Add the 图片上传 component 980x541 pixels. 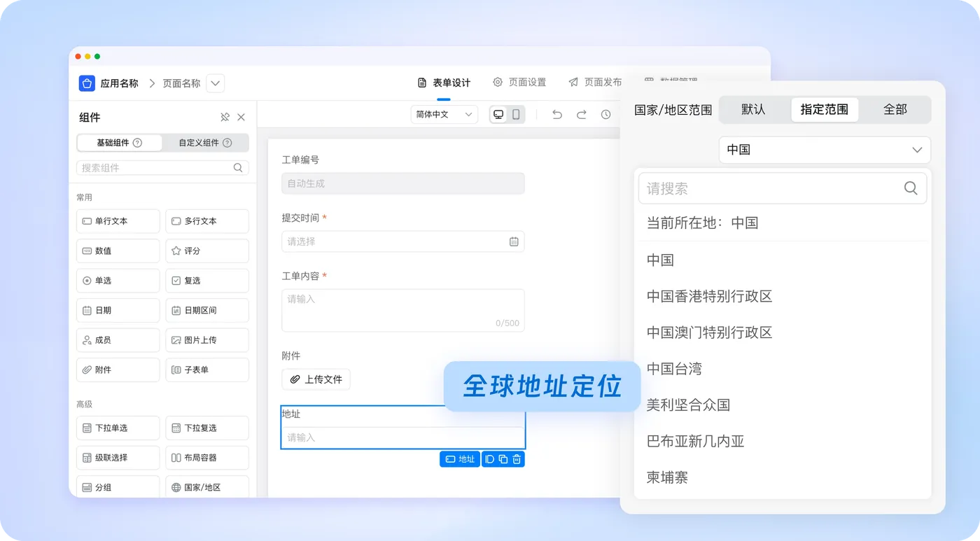pyautogui.click(x=207, y=340)
